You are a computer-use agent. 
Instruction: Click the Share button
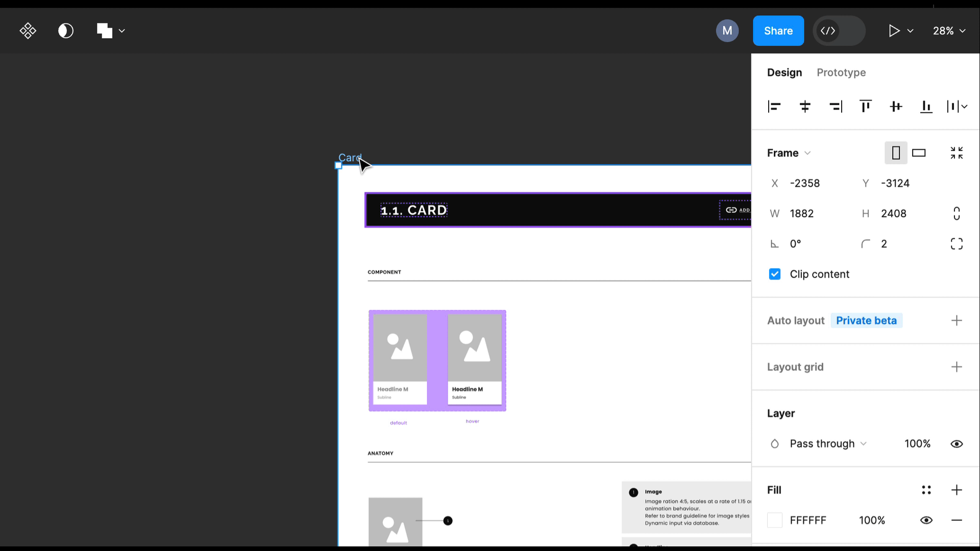tap(778, 31)
